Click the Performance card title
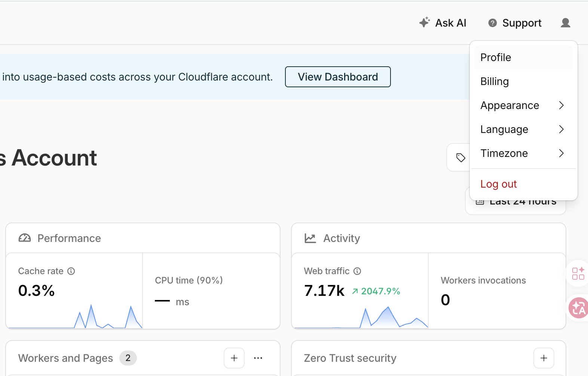 pos(69,238)
